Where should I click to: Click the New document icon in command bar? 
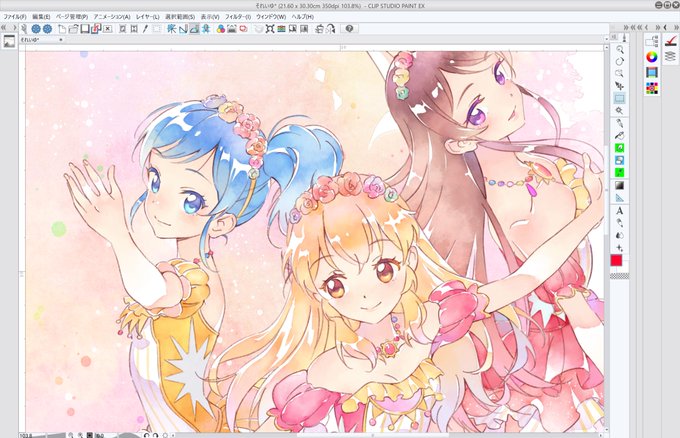point(62,29)
